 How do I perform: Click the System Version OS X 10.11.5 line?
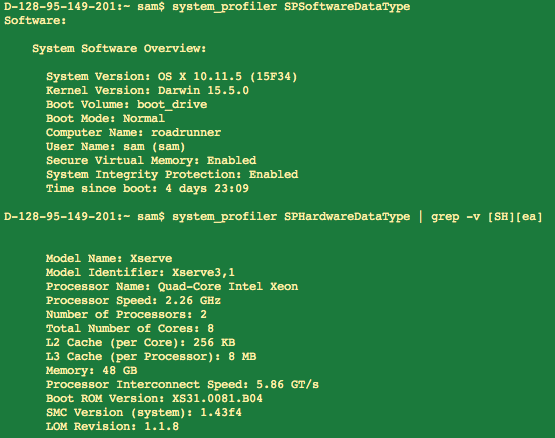[172, 76]
